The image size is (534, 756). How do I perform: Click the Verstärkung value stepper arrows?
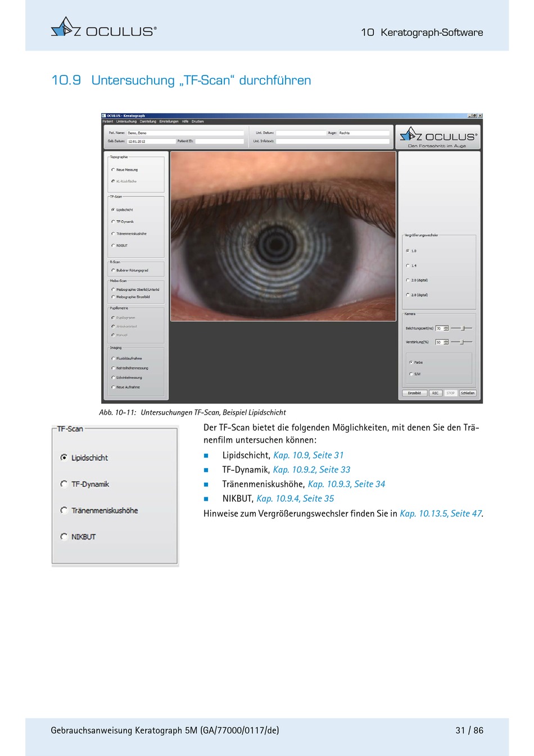446,342
